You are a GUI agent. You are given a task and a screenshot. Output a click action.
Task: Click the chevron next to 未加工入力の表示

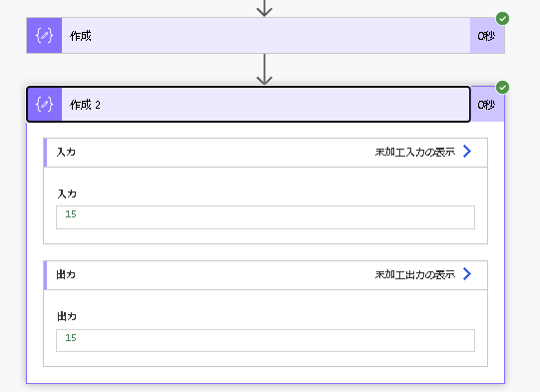click(x=467, y=152)
